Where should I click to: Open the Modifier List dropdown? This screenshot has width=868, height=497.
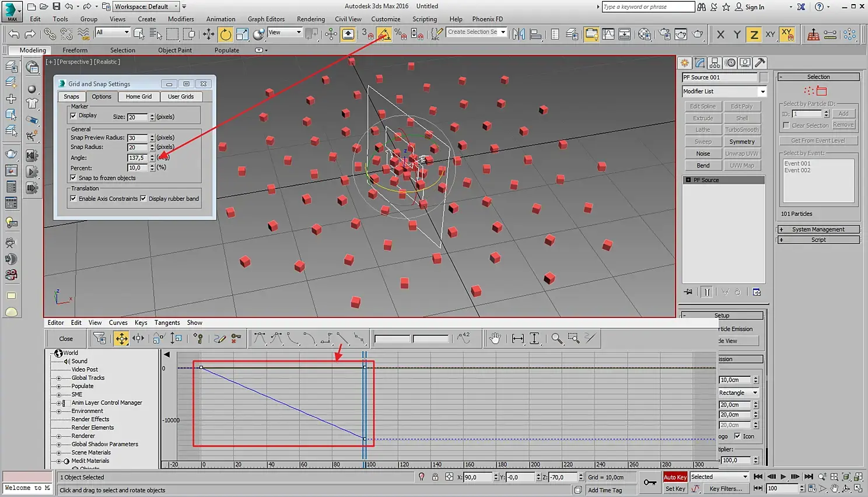click(762, 92)
